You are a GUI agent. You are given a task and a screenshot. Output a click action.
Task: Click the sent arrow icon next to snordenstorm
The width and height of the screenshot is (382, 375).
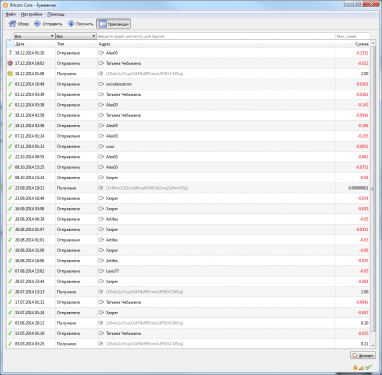tap(101, 84)
